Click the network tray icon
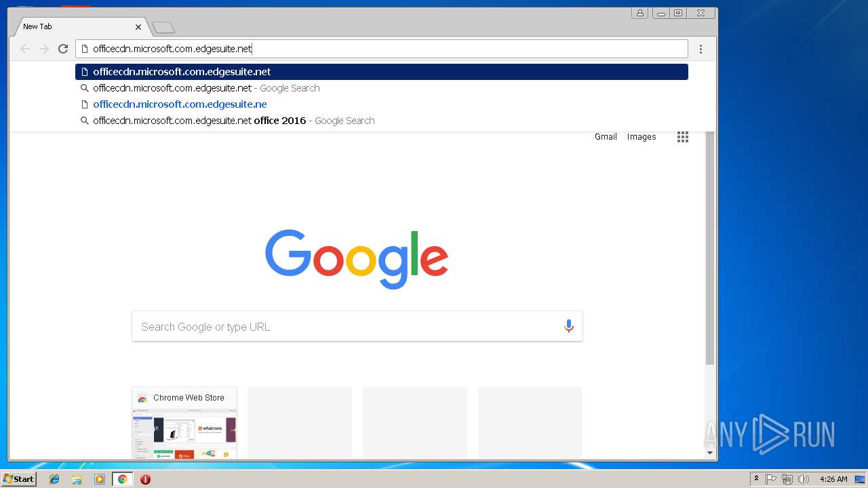Screen dimensions: 868x488 tap(787, 479)
